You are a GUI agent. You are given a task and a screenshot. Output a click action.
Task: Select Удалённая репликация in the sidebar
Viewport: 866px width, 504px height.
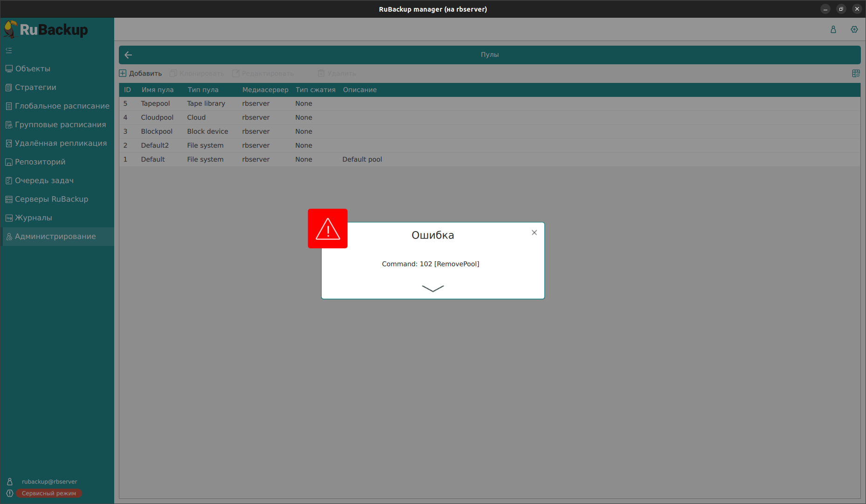[61, 143]
